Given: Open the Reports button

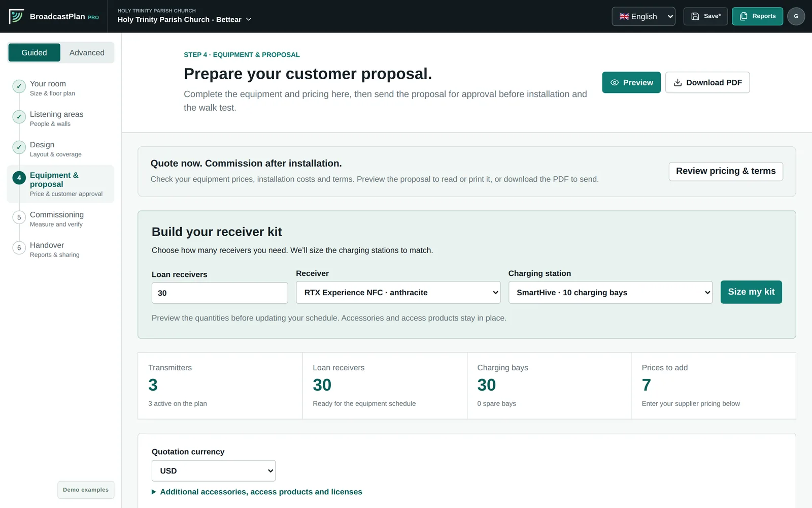Looking at the screenshot, I should point(757,16).
